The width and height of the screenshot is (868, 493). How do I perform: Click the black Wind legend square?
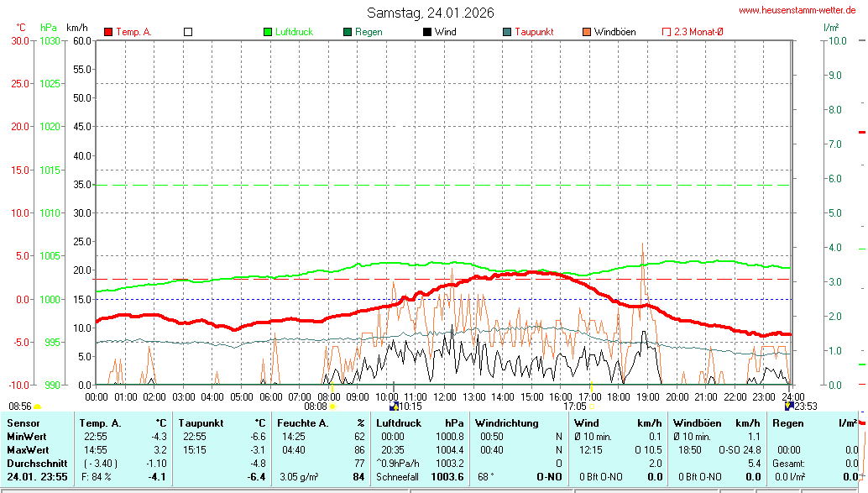tap(427, 32)
